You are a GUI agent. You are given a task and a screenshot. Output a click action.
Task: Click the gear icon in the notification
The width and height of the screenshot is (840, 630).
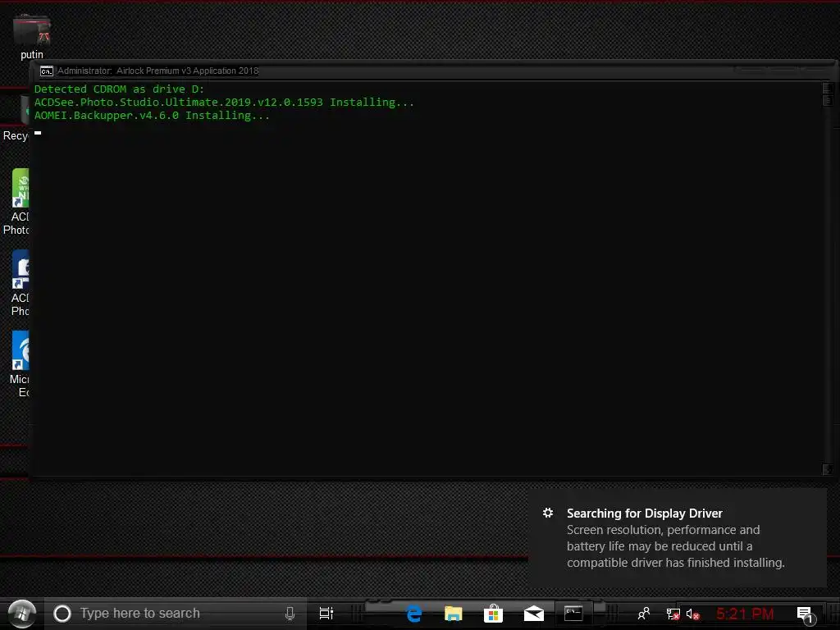tap(548, 513)
